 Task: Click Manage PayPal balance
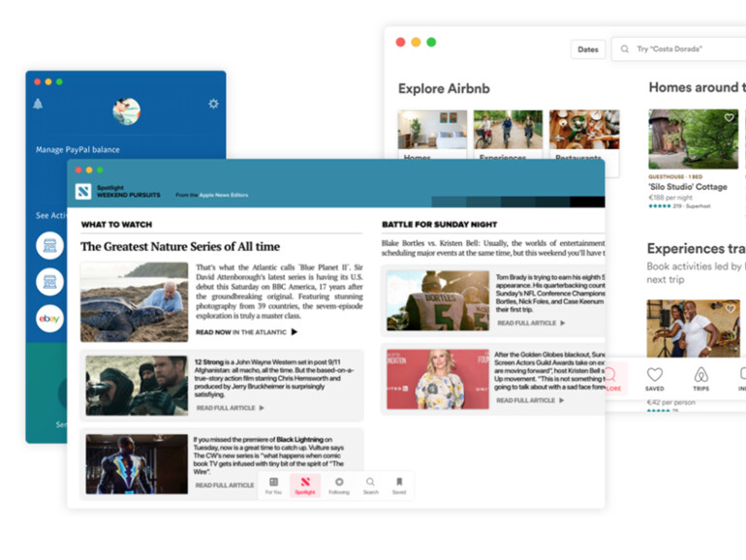[x=78, y=149]
